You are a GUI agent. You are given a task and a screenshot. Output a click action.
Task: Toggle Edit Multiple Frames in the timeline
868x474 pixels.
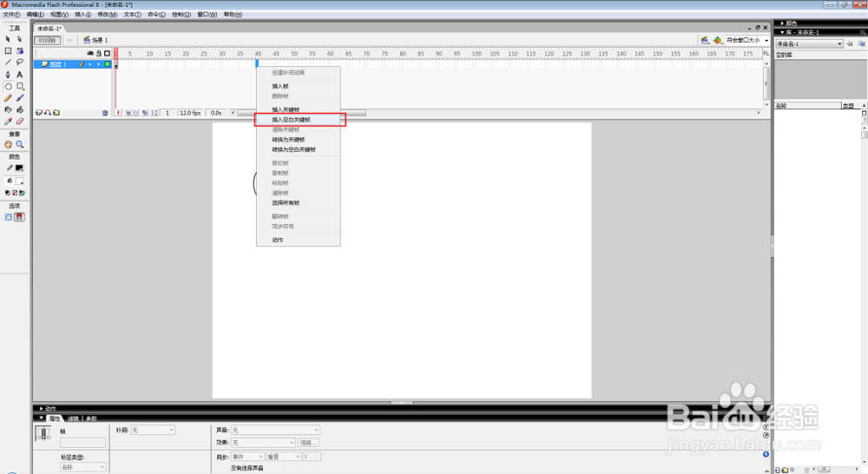(x=144, y=113)
